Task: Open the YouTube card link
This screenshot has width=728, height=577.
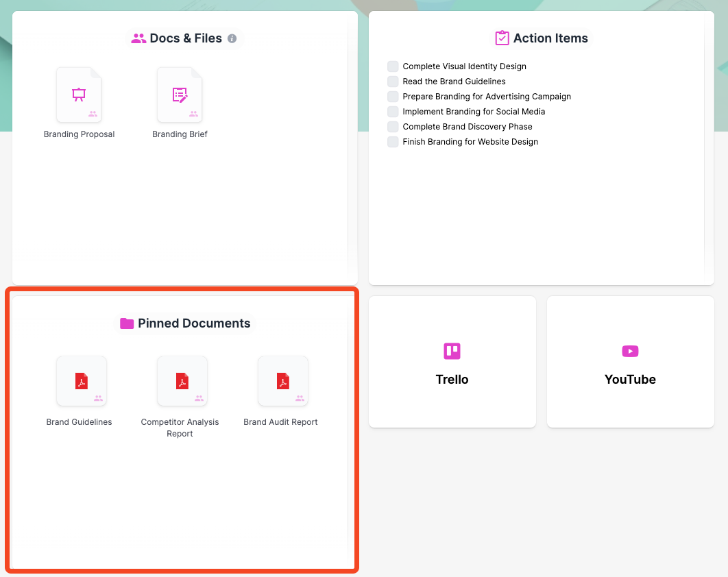Action: coord(631,362)
